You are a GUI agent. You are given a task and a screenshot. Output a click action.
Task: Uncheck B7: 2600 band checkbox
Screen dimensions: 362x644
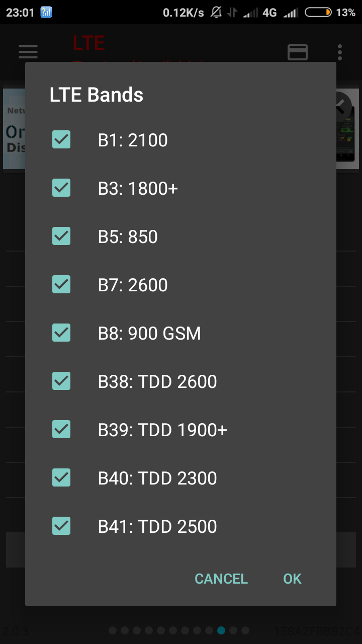click(x=61, y=285)
